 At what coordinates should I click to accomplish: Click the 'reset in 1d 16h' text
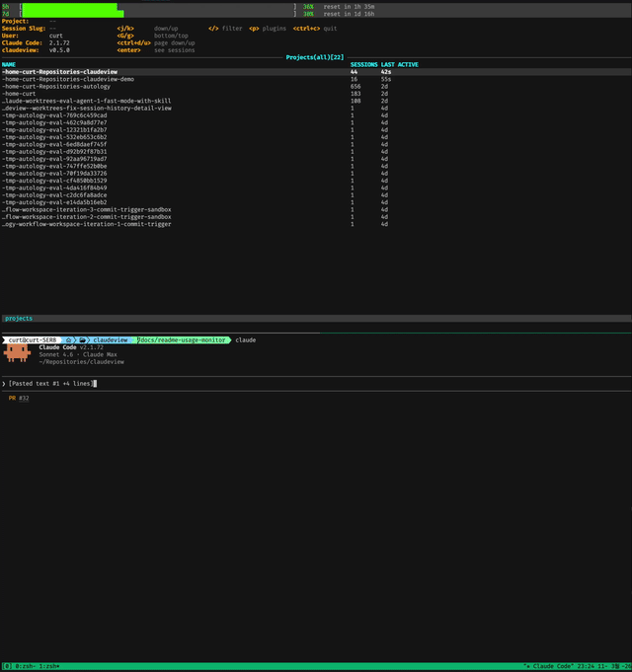349,14
